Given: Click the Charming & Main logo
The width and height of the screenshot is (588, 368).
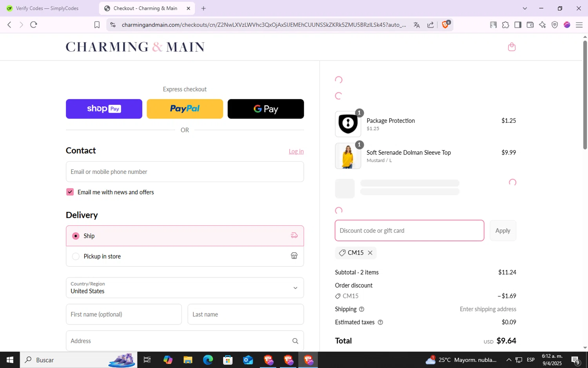Looking at the screenshot, I should click(x=135, y=47).
